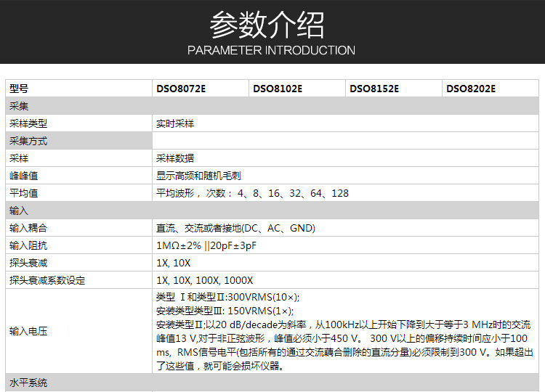
Task: Select the DSO8102E model column header
Action: click(x=278, y=89)
